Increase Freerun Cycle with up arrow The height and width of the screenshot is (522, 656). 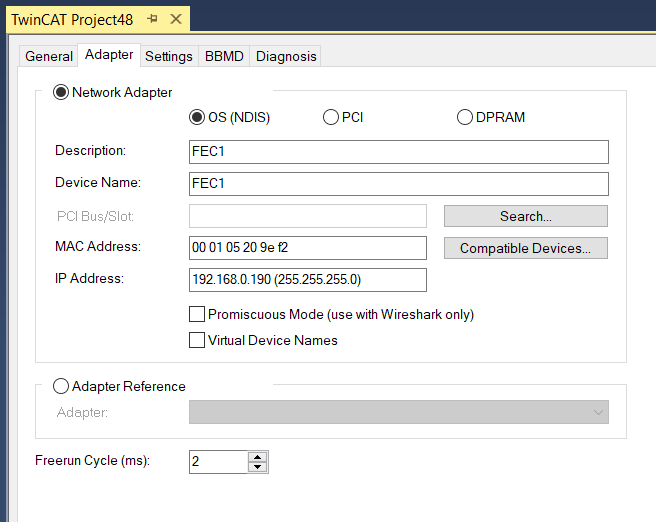258,457
